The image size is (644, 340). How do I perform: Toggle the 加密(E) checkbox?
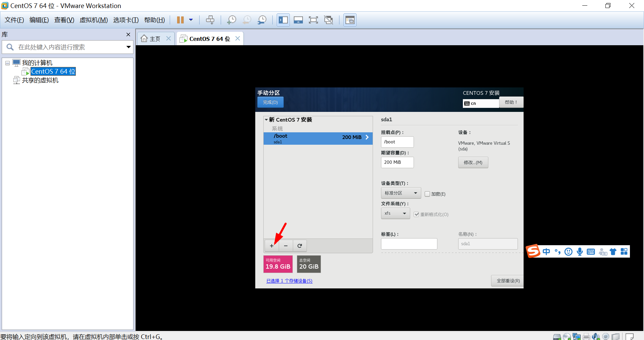(427, 194)
